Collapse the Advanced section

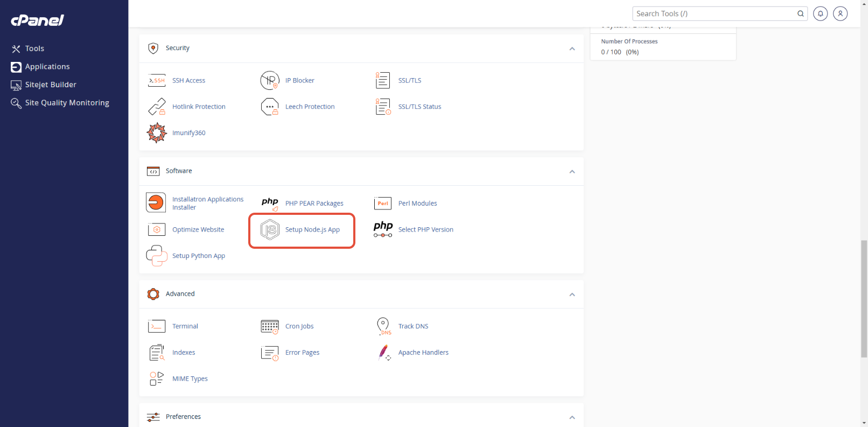click(572, 294)
